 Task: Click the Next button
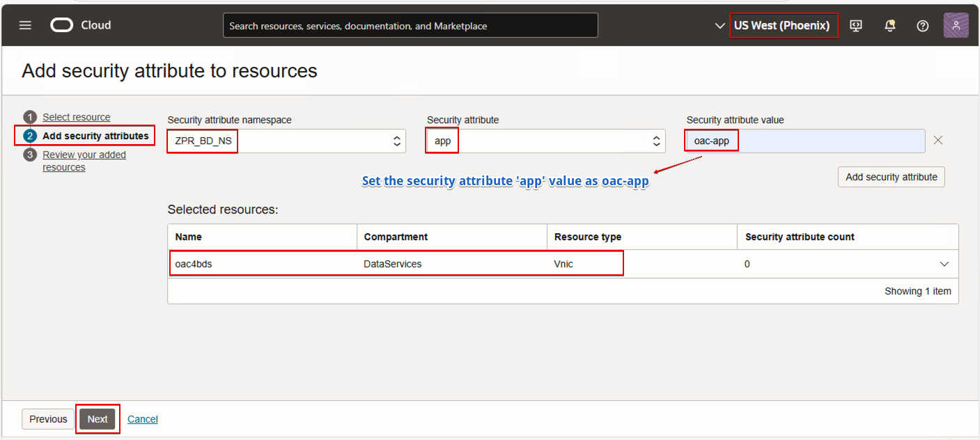click(x=98, y=419)
